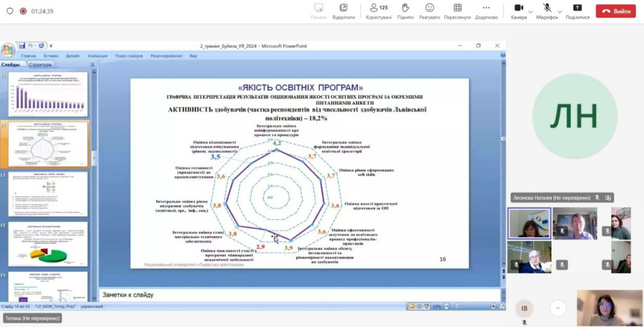Toggle the Камера on or off
Image resolution: width=644 pixels, height=327 pixels.
[519, 11]
